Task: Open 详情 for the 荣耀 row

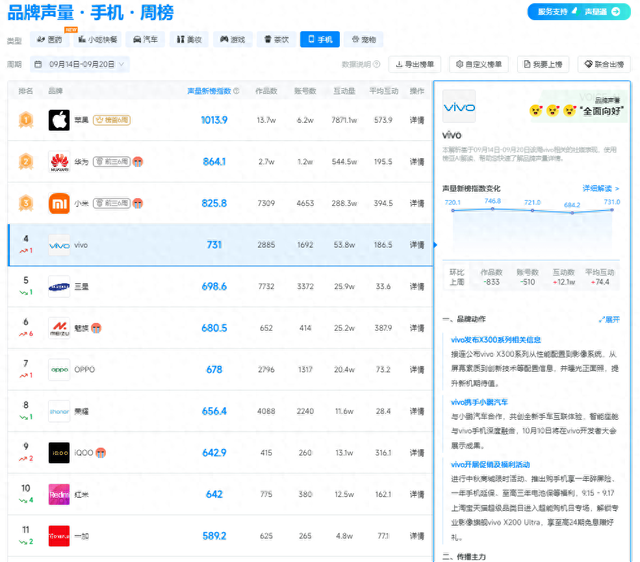Action: click(x=417, y=411)
